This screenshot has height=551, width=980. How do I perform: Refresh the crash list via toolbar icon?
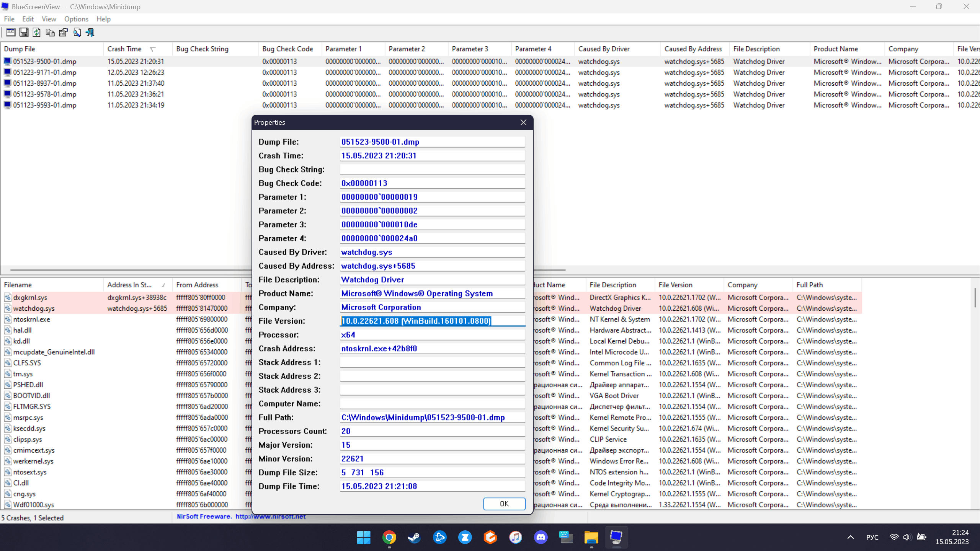point(37,33)
